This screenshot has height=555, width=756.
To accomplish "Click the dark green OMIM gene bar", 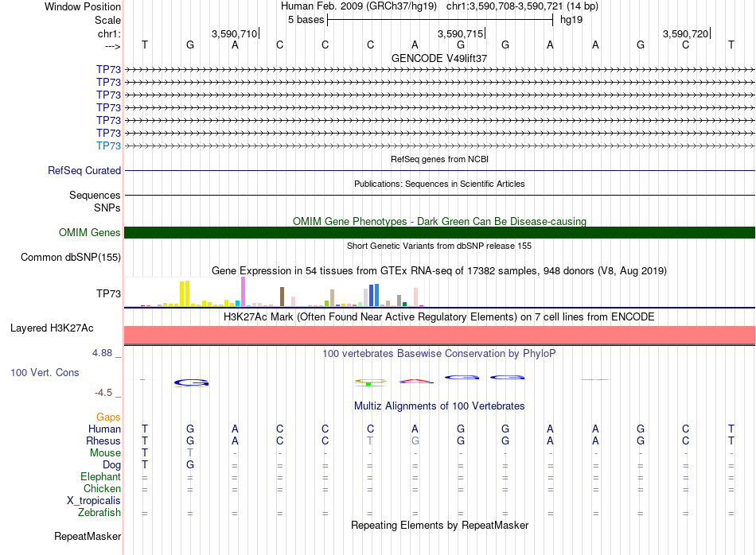I will tap(439, 233).
